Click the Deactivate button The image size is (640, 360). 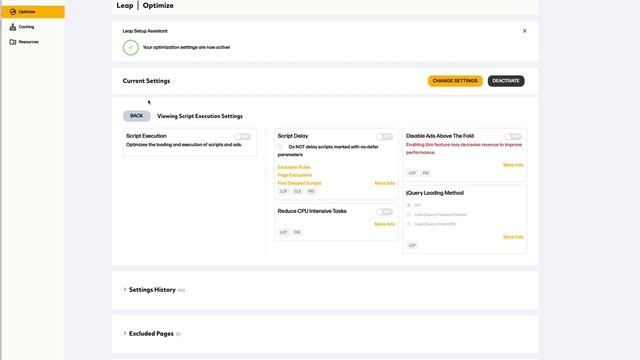pyautogui.click(x=506, y=81)
